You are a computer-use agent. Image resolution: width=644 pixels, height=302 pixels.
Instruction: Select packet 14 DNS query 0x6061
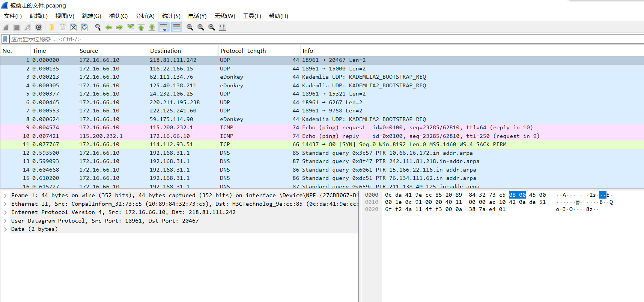pyautogui.click(x=322, y=170)
